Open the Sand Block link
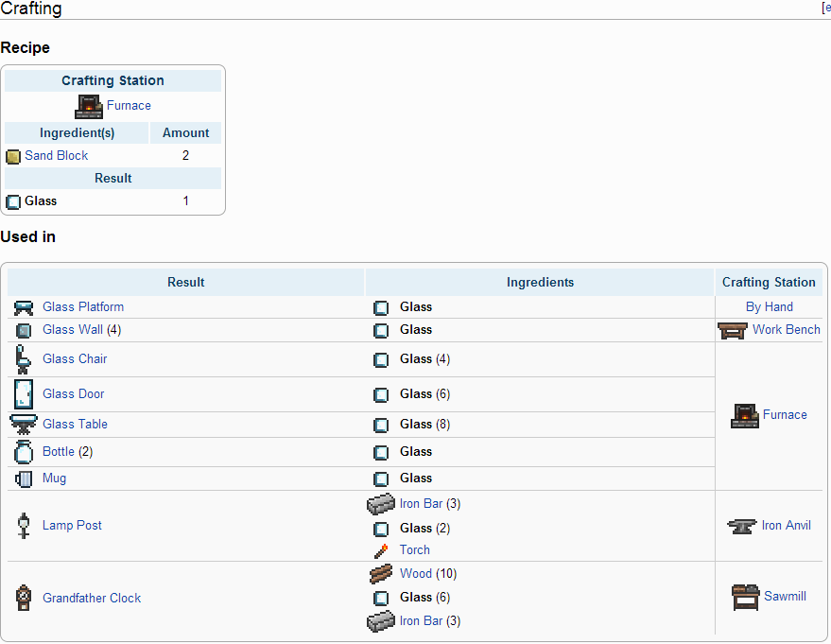831x644 pixels. pos(56,155)
